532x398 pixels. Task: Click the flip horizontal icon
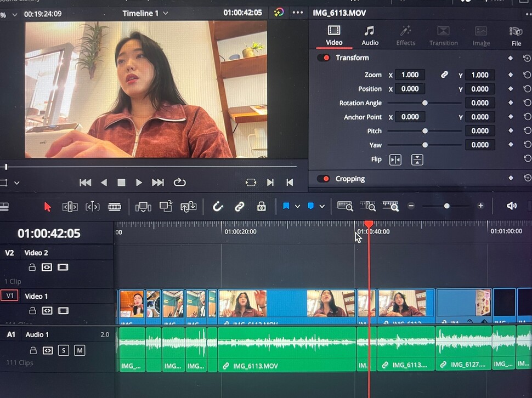[x=395, y=160]
